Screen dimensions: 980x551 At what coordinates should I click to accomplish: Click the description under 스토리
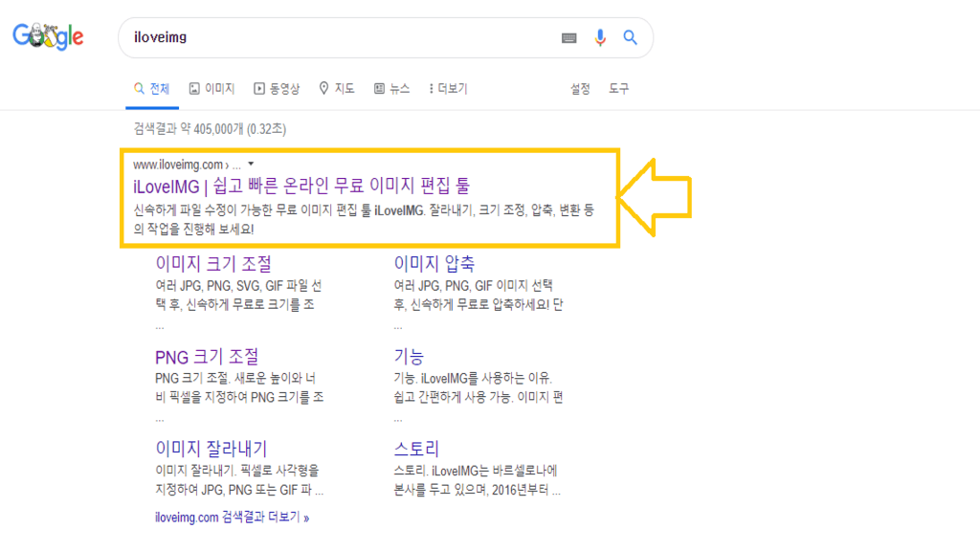click(477, 480)
